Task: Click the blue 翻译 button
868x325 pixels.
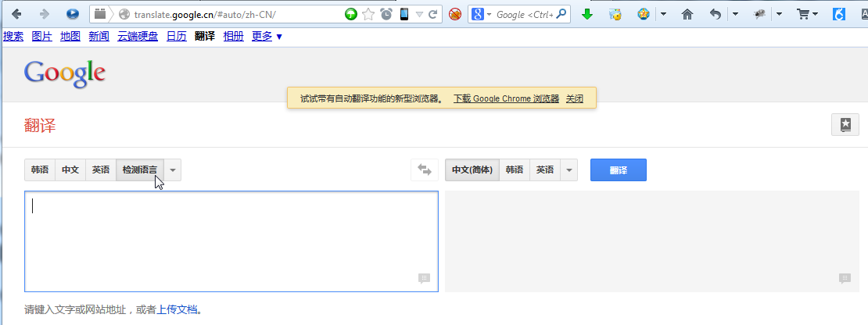Action: (x=619, y=170)
